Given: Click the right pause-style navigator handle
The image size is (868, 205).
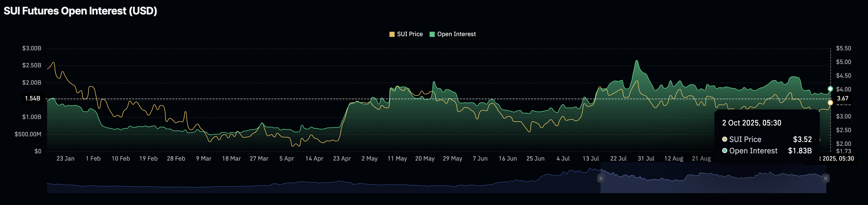Looking at the screenshot, I should [x=825, y=178].
